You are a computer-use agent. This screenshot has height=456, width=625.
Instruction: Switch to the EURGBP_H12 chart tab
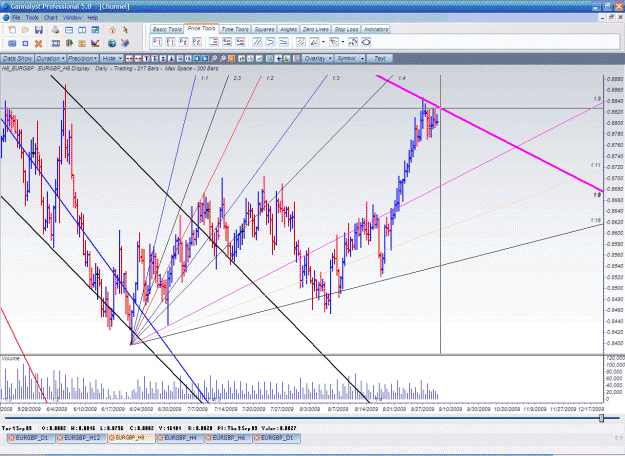(x=81, y=438)
